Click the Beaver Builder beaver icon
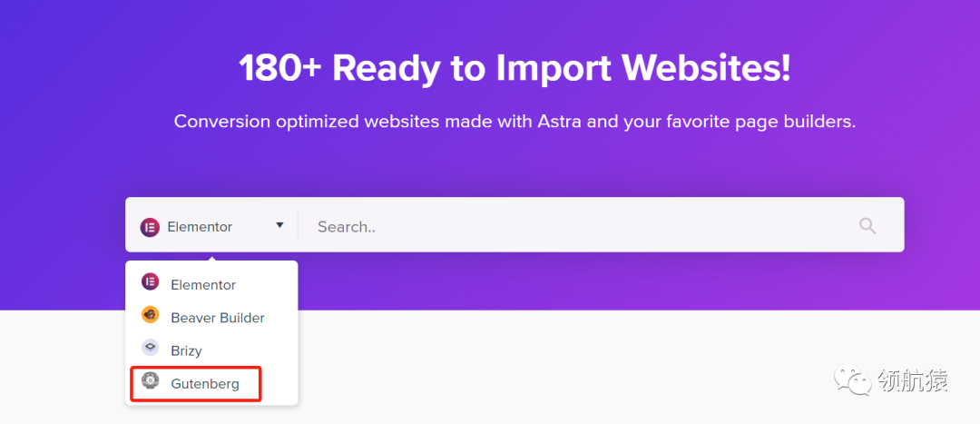The image size is (980, 424). (151, 315)
